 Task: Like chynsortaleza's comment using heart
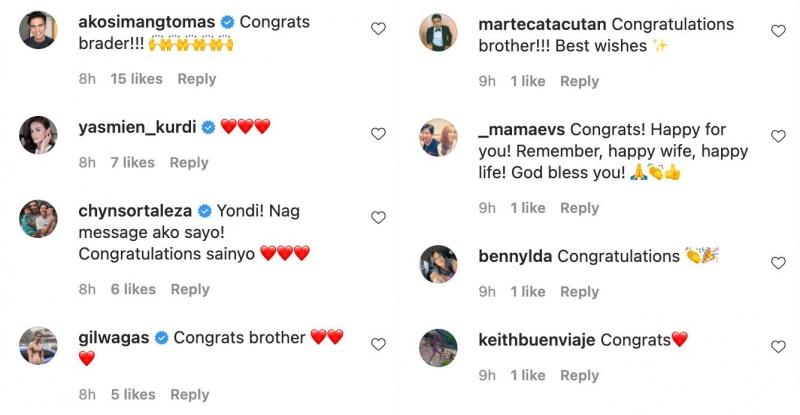click(378, 218)
